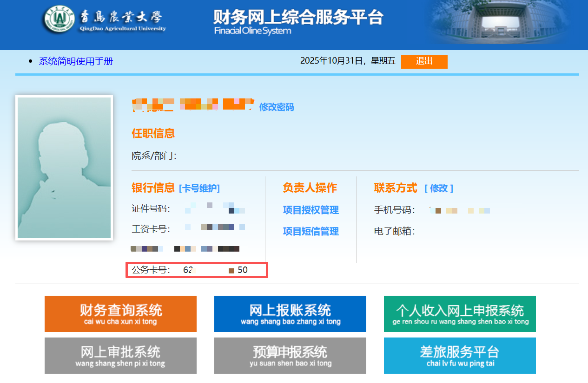
Task: Click the 任职信息 section heading
Action: pyautogui.click(x=153, y=134)
